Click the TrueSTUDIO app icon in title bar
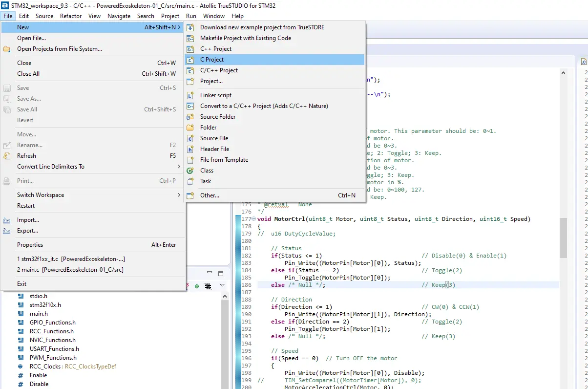The image size is (588, 389). pos(5,5)
